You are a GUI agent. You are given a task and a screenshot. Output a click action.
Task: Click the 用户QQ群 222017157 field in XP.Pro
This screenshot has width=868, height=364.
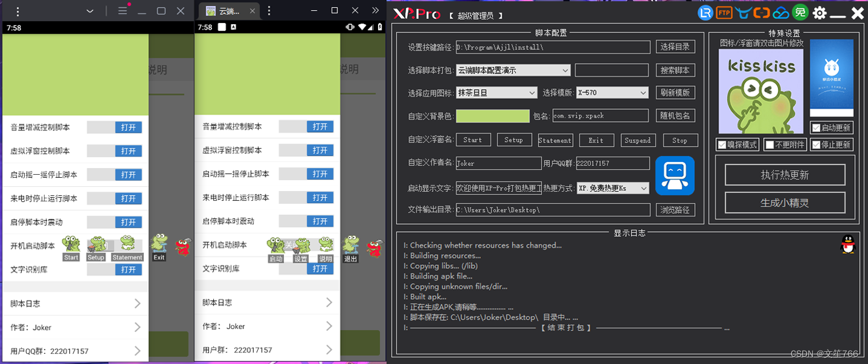612,163
